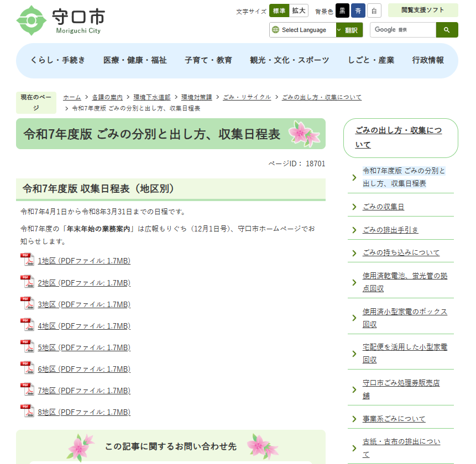This screenshot has height=464, width=476.
Task: Expand the language list chevron arrow
Action: (x=339, y=30)
